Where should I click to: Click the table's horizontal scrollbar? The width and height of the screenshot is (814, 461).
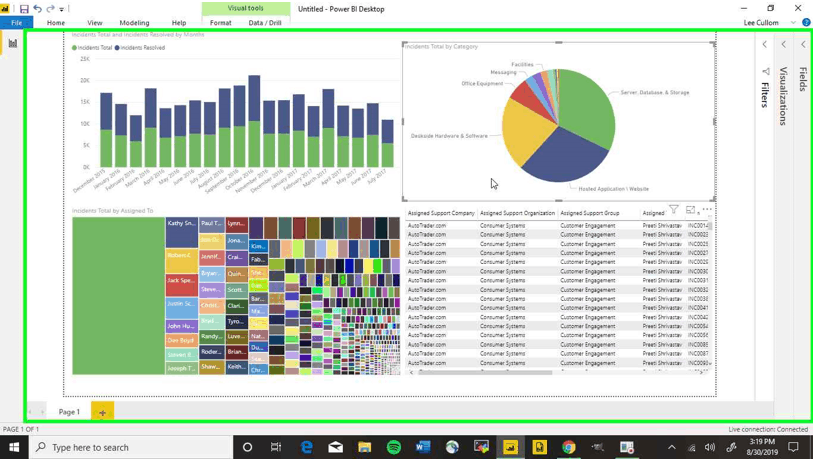pyautogui.click(x=485, y=372)
